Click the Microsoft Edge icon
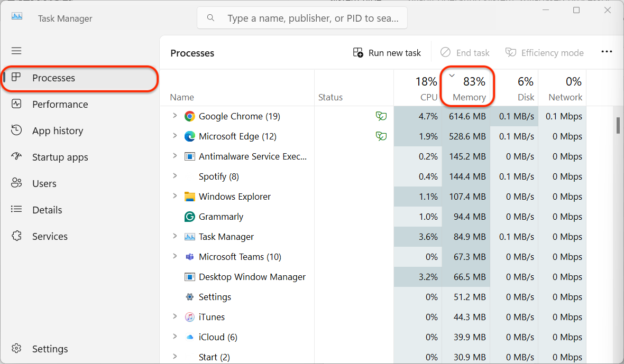This screenshot has width=624, height=364. 190,136
